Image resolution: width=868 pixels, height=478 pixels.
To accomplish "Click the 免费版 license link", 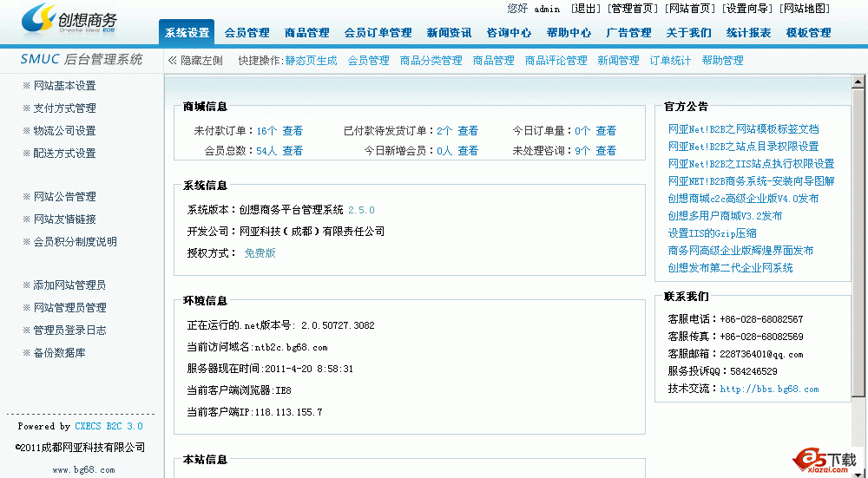I will pyautogui.click(x=260, y=253).
